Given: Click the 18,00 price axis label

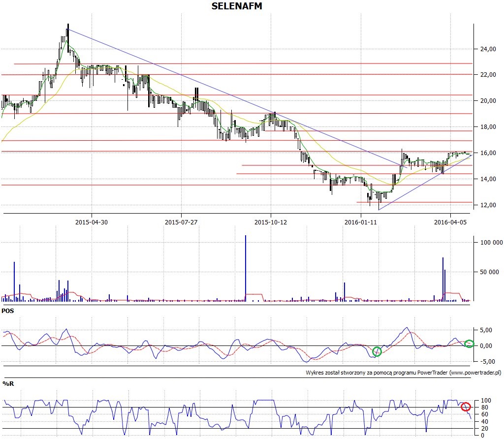Looking at the screenshot, I should pos(488,127).
